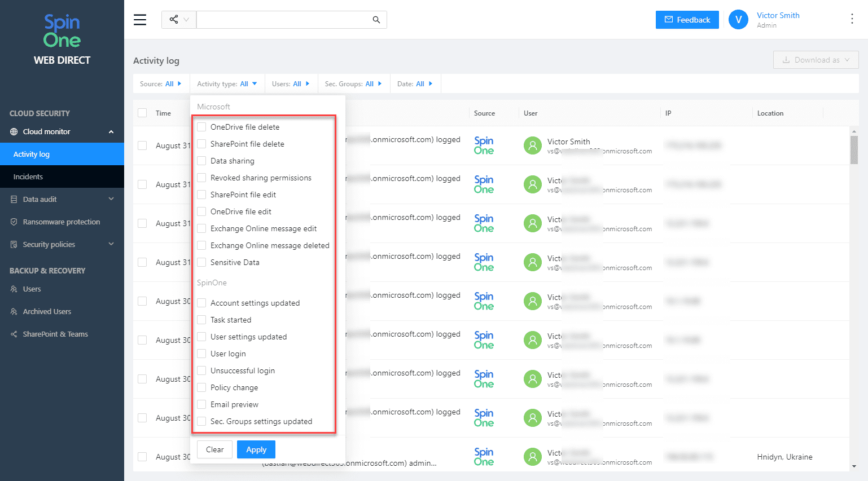This screenshot has height=481, width=868.
Task: Open the Incidents menu item
Action: (28, 176)
